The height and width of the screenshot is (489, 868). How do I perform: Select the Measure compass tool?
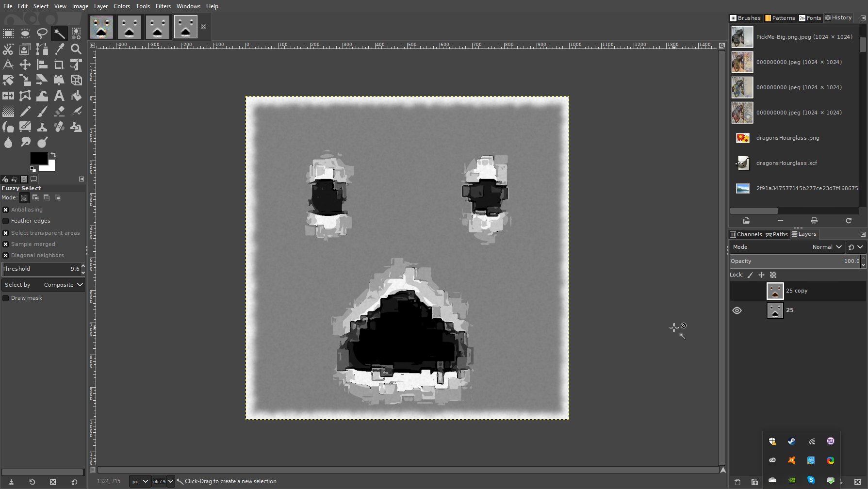[x=8, y=65]
